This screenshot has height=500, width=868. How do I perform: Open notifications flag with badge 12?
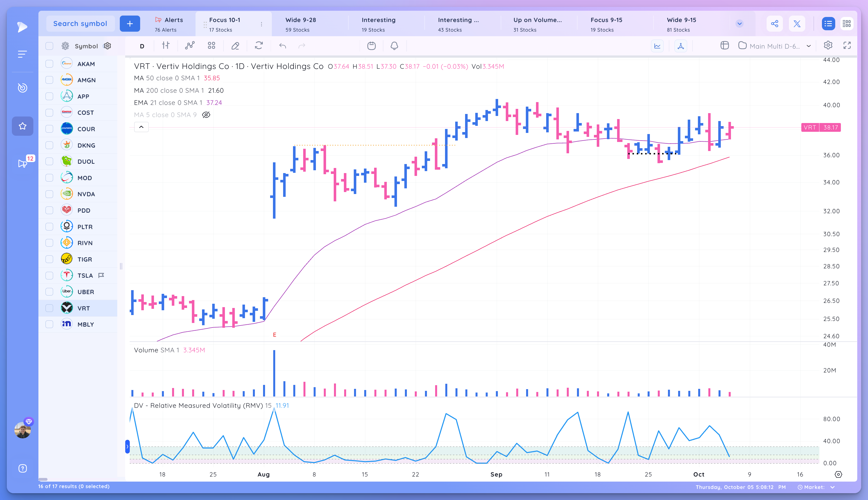(23, 163)
